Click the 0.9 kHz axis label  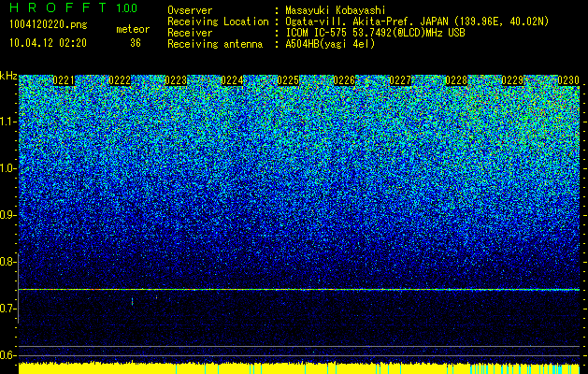(7, 215)
